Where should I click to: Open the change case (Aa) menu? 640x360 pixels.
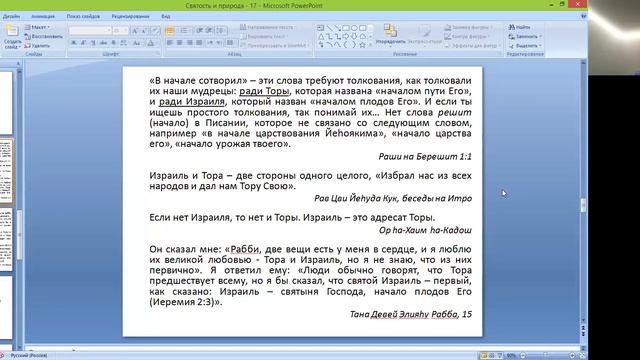click(x=137, y=43)
